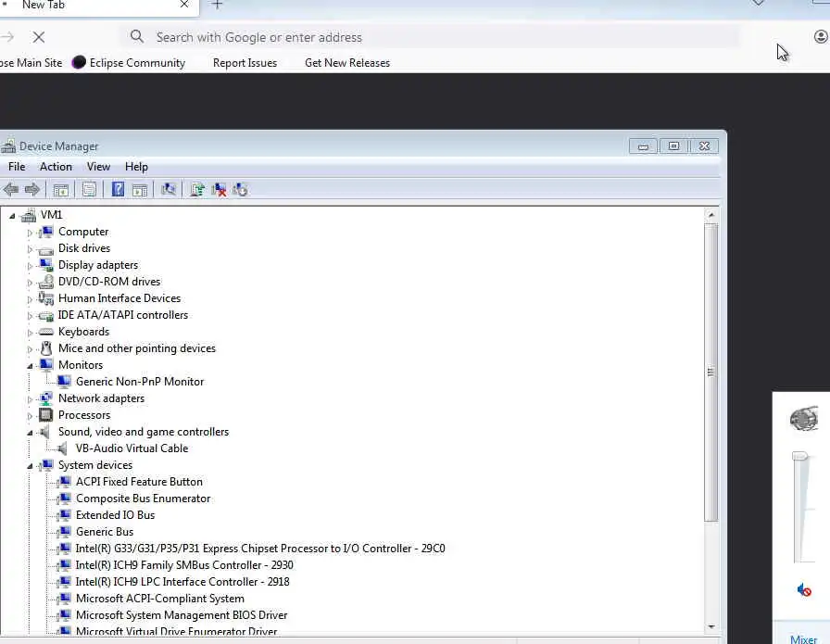Click the audio device icon in volume panel

tap(804, 419)
